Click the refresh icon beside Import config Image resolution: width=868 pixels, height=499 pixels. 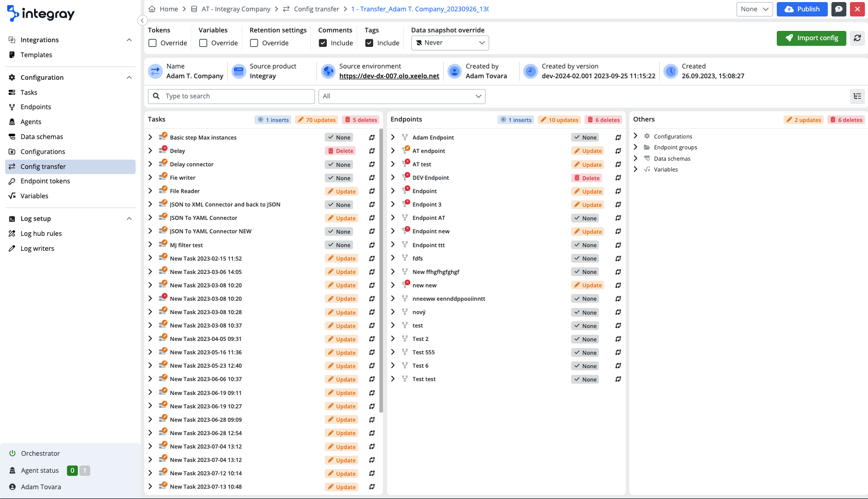(857, 38)
